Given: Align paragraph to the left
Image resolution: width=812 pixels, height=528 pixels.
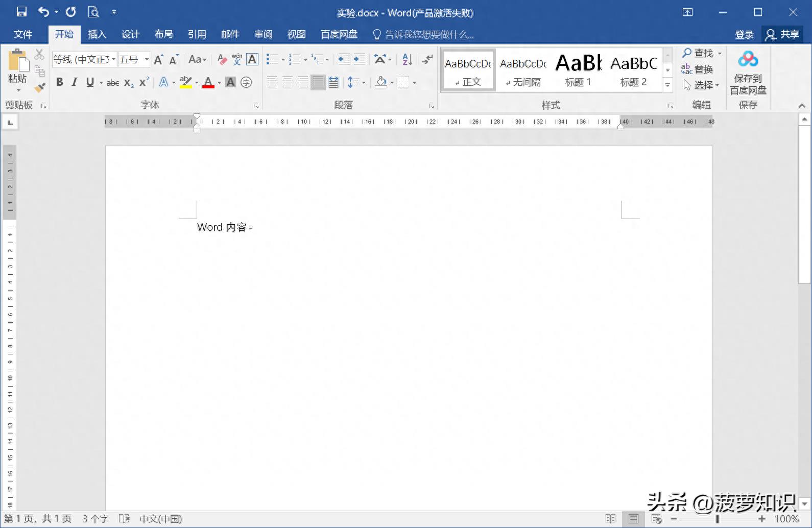Looking at the screenshot, I should (x=272, y=82).
